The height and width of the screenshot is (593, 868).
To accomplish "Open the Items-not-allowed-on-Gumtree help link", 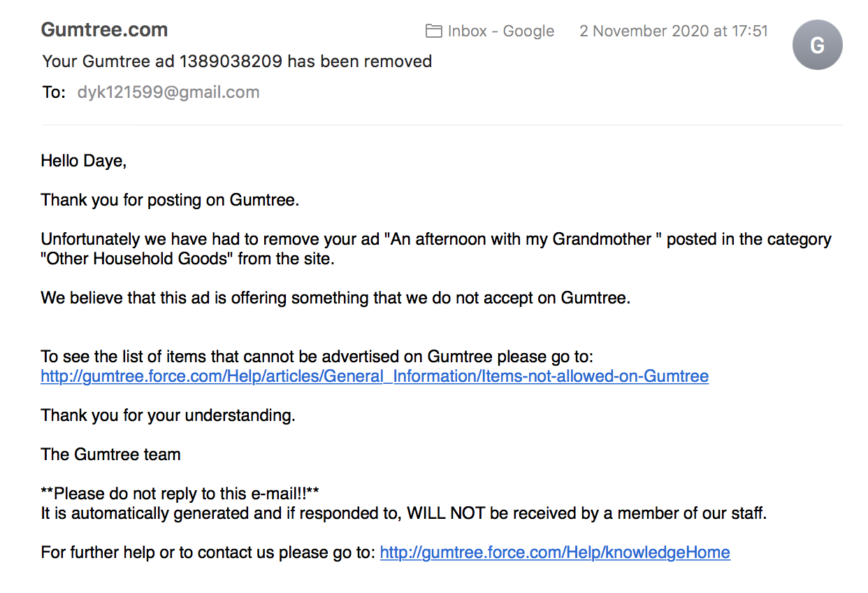I will pyautogui.click(x=375, y=376).
